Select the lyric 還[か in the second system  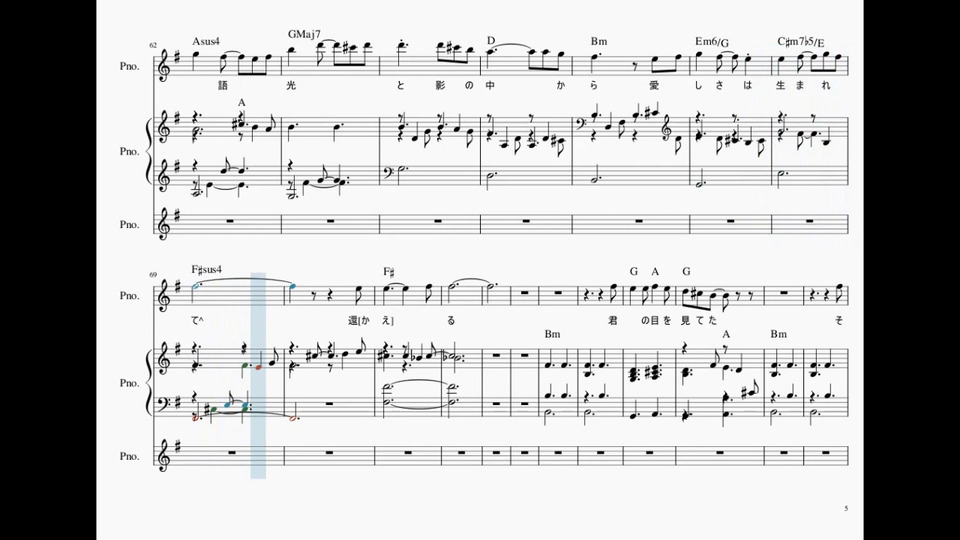(361, 320)
